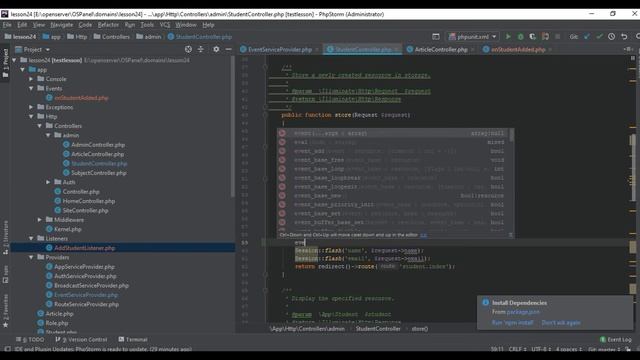The image size is (640, 360).
Task: Collapse the app folder in tree
Action: point(22,70)
